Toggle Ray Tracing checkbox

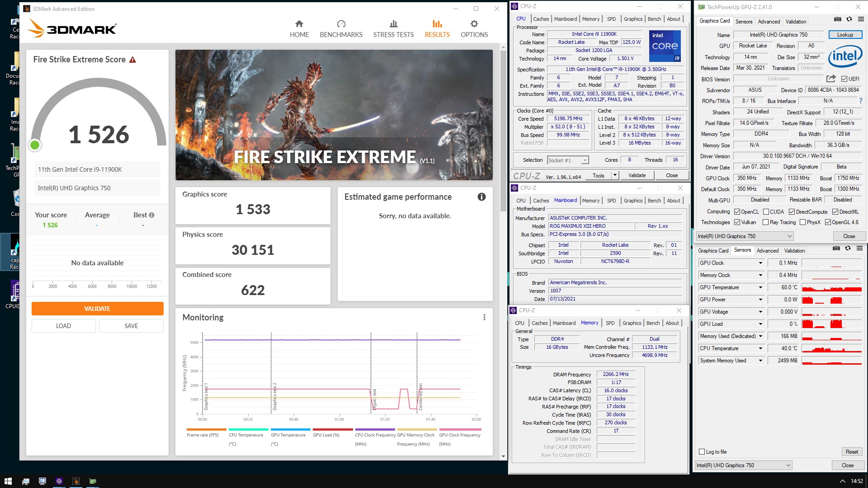click(765, 222)
